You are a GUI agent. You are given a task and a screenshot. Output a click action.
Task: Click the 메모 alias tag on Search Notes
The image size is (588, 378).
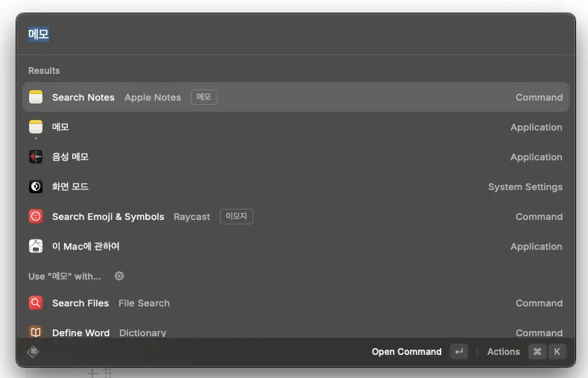(204, 97)
